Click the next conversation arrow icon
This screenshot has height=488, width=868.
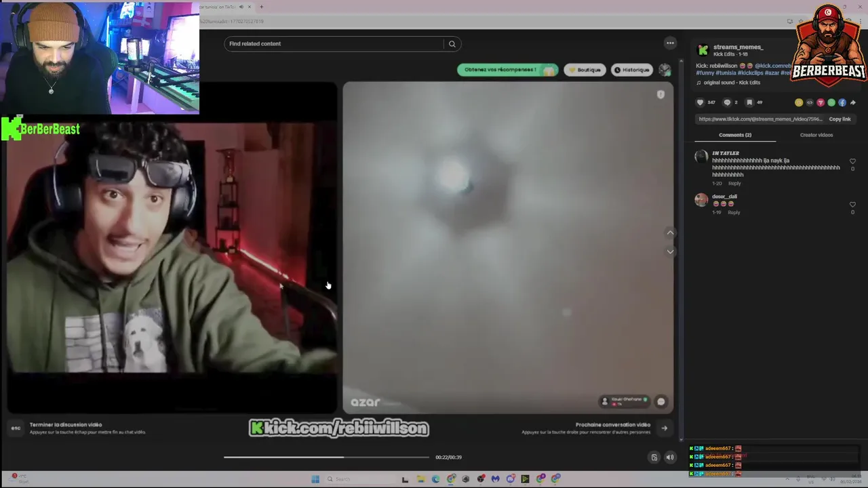[x=664, y=428]
